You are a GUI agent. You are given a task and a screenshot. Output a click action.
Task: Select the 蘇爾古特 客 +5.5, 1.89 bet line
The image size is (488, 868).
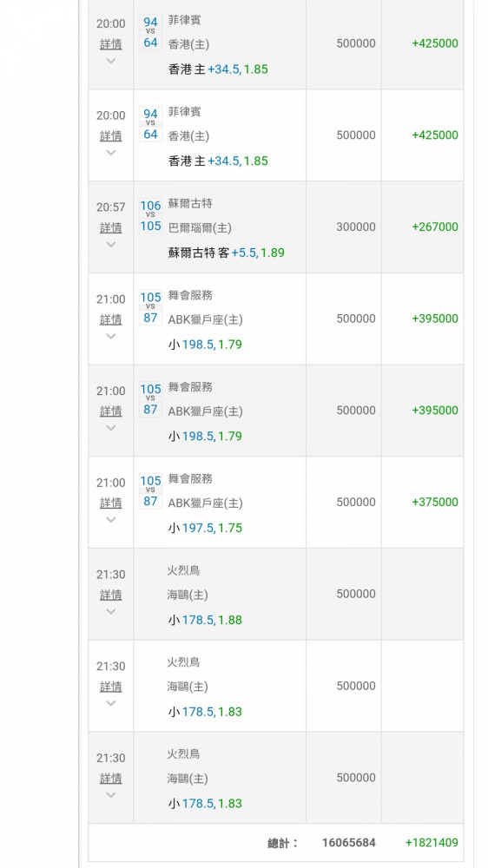(x=226, y=253)
